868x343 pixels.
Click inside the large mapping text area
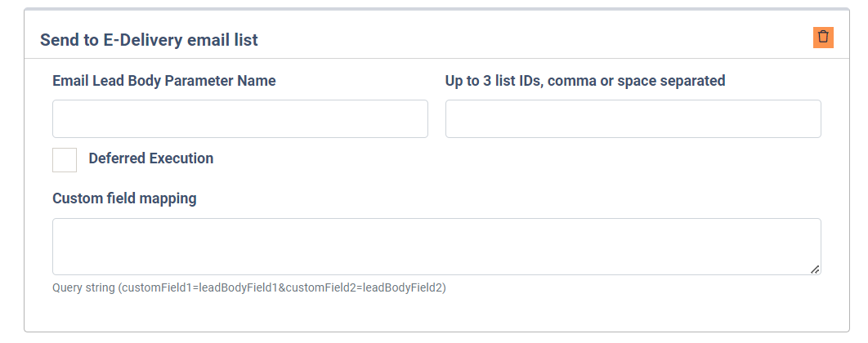coord(436,247)
